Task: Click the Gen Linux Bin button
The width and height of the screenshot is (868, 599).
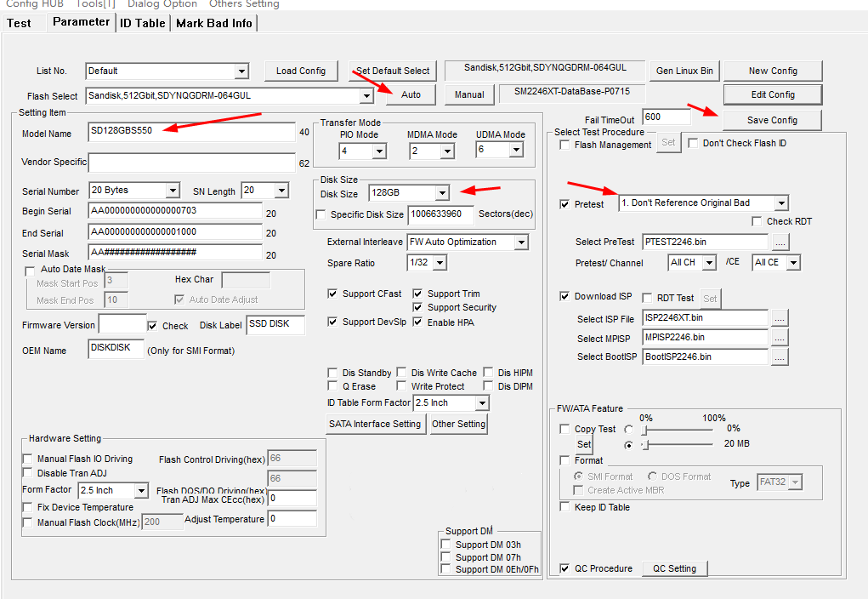Action: pyautogui.click(x=684, y=71)
